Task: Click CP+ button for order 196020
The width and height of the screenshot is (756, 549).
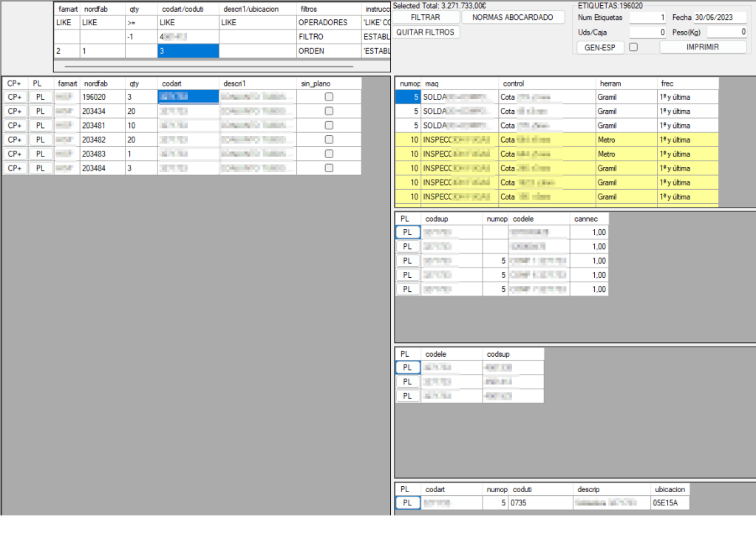Action: click(14, 97)
